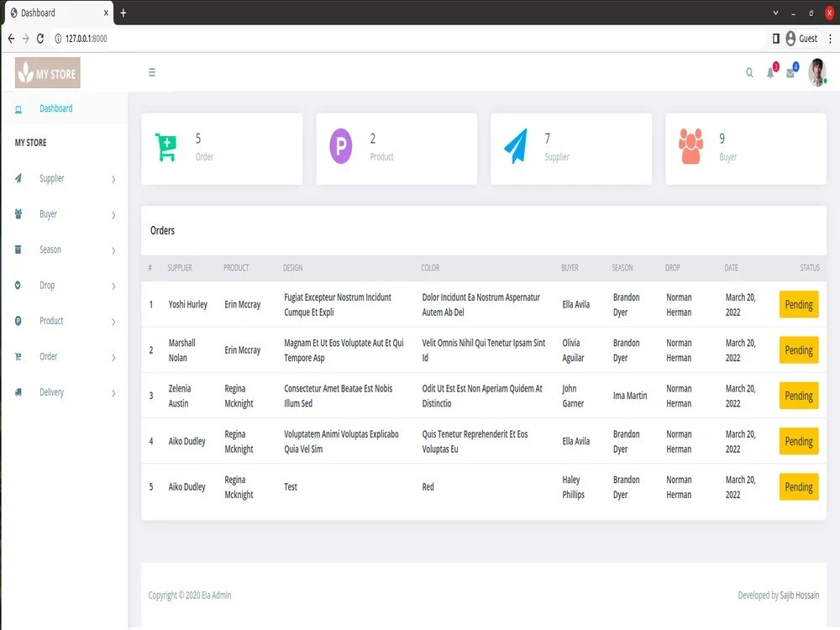This screenshot has width=840, height=630.
Task: Expand the Order menu chevron
Action: click(113, 357)
